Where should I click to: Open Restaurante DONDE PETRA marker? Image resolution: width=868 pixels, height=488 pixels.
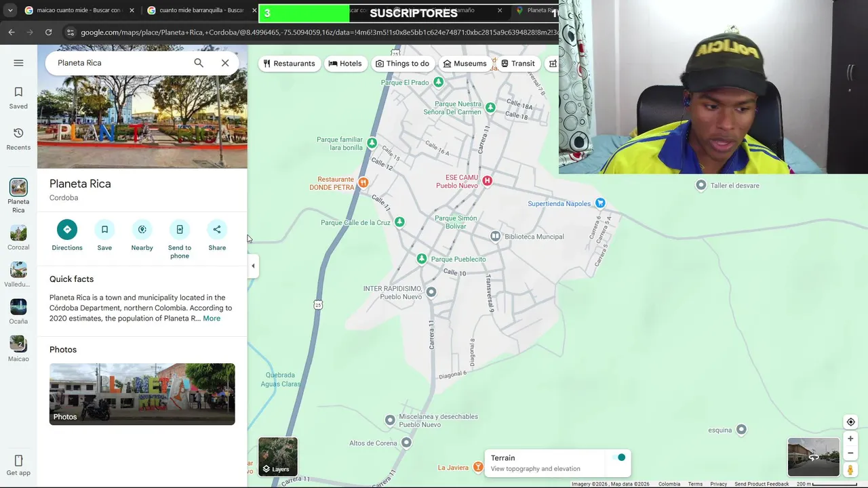tap(363, 182)
